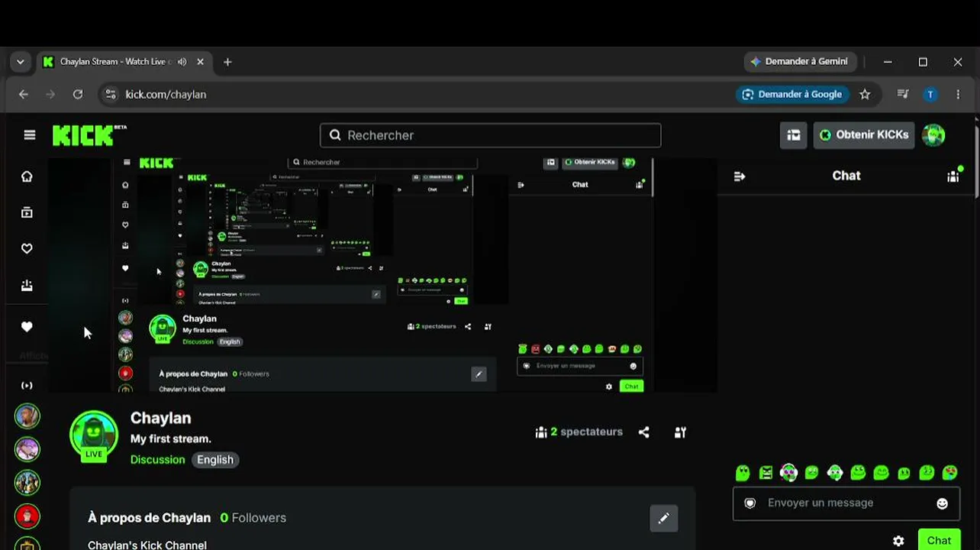Show the chat viewers list icon
The width and height of the screenshot is (980, 550).
point(954,176)
